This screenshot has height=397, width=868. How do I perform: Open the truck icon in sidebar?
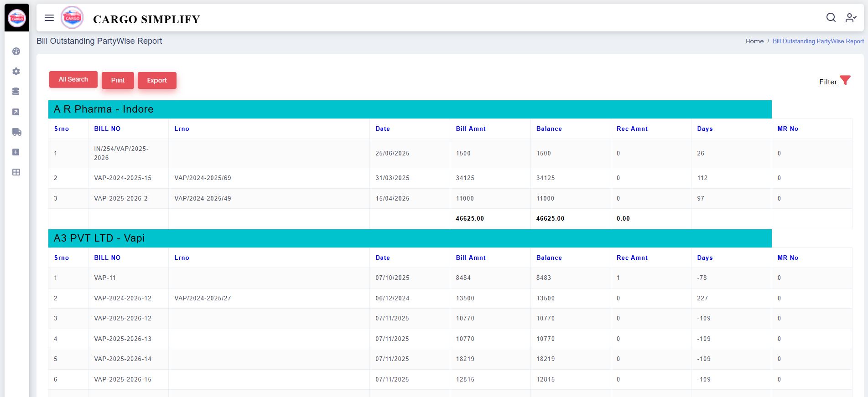click(16, 132)
